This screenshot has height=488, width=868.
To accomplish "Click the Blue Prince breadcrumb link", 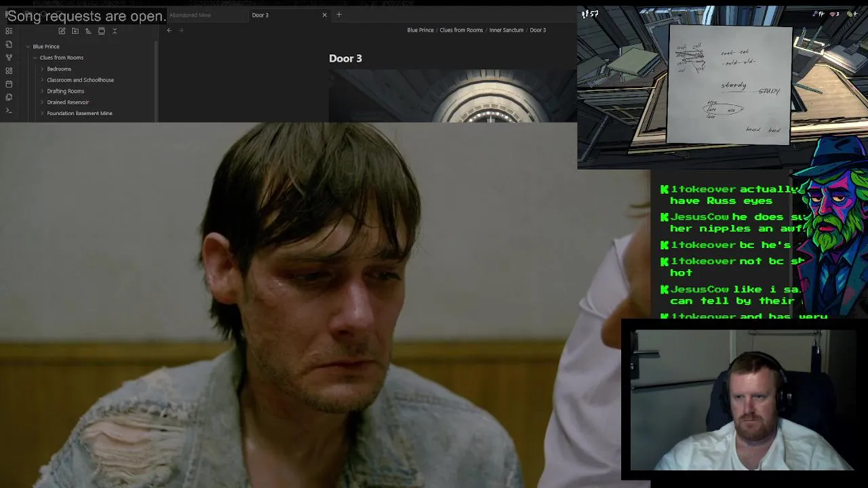I will coord(420,30).
